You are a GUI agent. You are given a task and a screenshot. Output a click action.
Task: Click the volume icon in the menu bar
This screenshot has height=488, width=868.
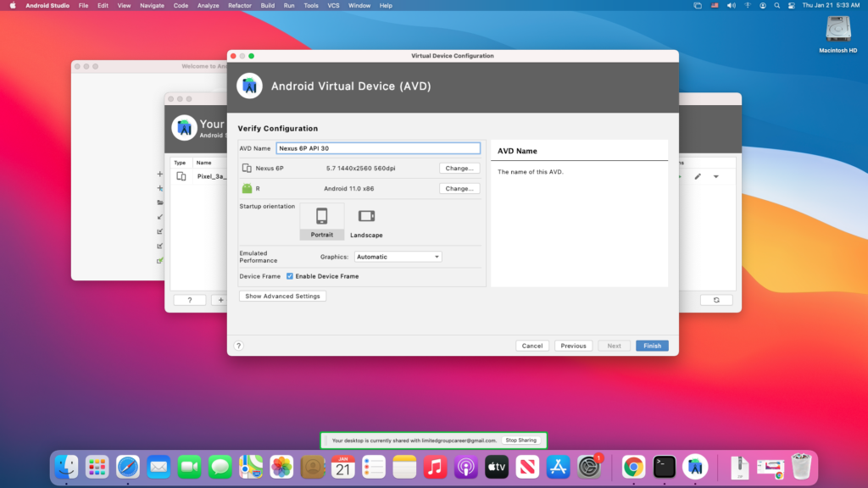click(x=732, y=6)
